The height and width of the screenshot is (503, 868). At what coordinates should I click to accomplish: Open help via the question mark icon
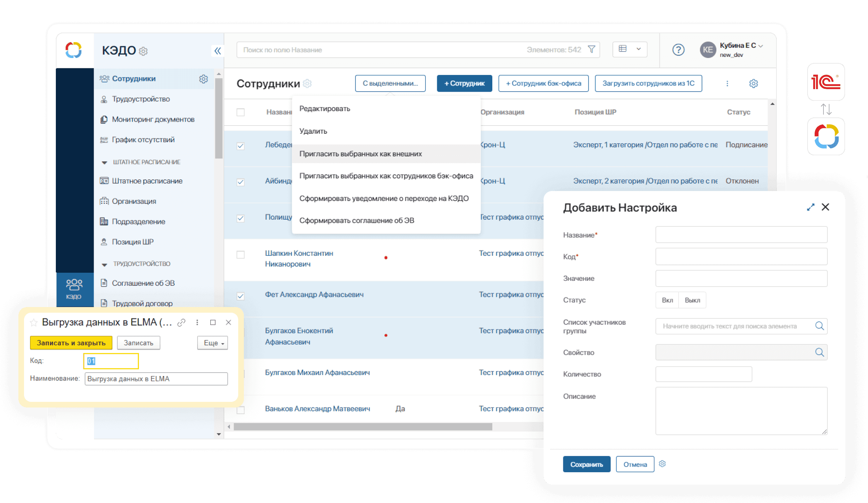pyautogui.click(x=678, y=50)
